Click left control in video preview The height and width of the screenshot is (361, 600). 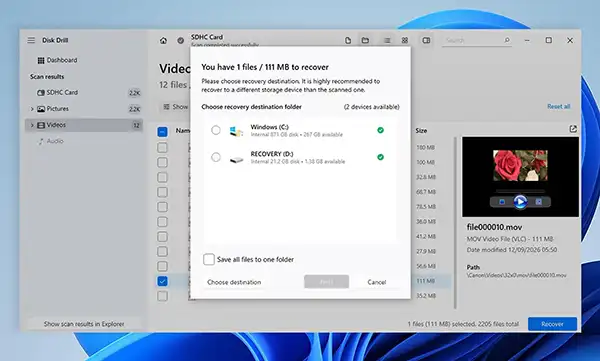[502, 202]
